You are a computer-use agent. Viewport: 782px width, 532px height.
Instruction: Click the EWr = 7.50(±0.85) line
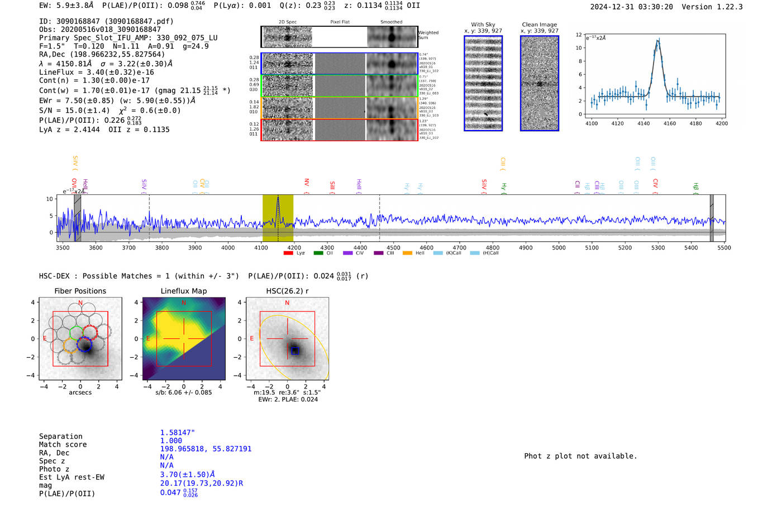[x=117, y=100]
